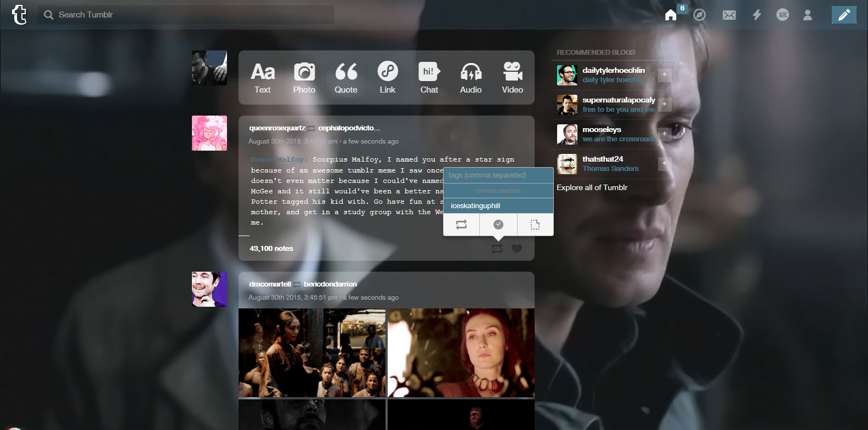Image resolution: width=868 pixels, height=430 pixels.
Task: Open the supernaturalapocaly recommended blog
Action: (619, 100)
